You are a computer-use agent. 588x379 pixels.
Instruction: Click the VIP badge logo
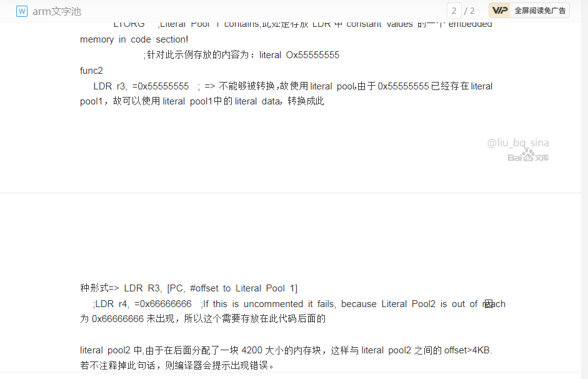tap(500, 11)
